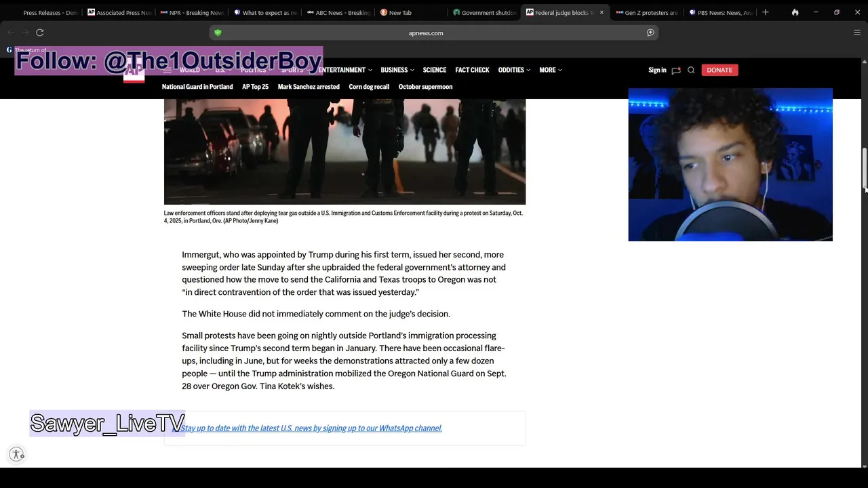The height and width of the screenshot is (488, 868).
Task: Open a new tab with the plus icon
Action: tap(766, 12)
